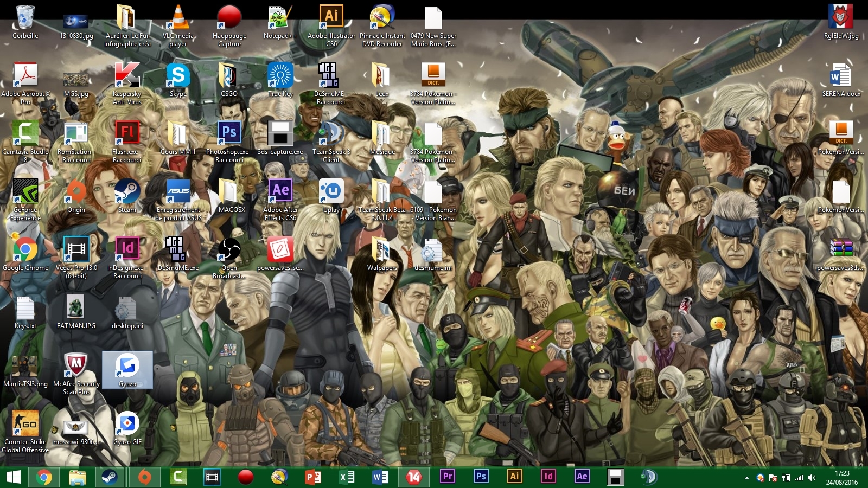Click the _MACOSX folder icon
This screenshot has height=488, width=868.
pyautogui.click(x=229, y=196)
